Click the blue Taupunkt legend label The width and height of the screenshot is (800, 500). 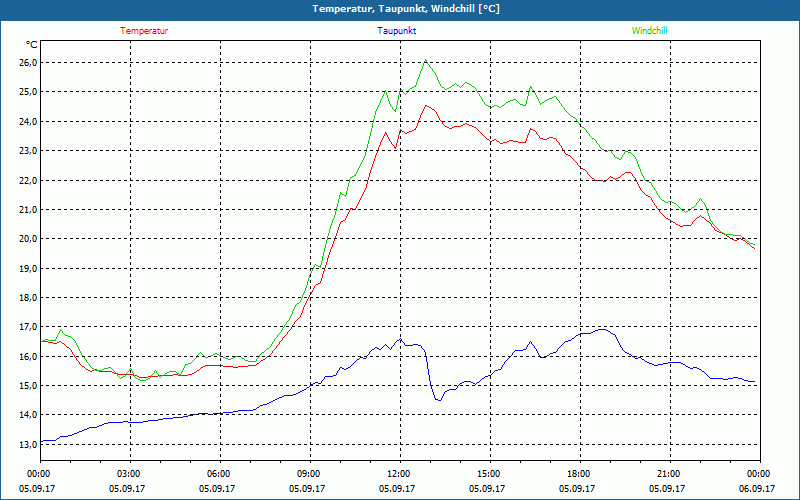(396, 31)
